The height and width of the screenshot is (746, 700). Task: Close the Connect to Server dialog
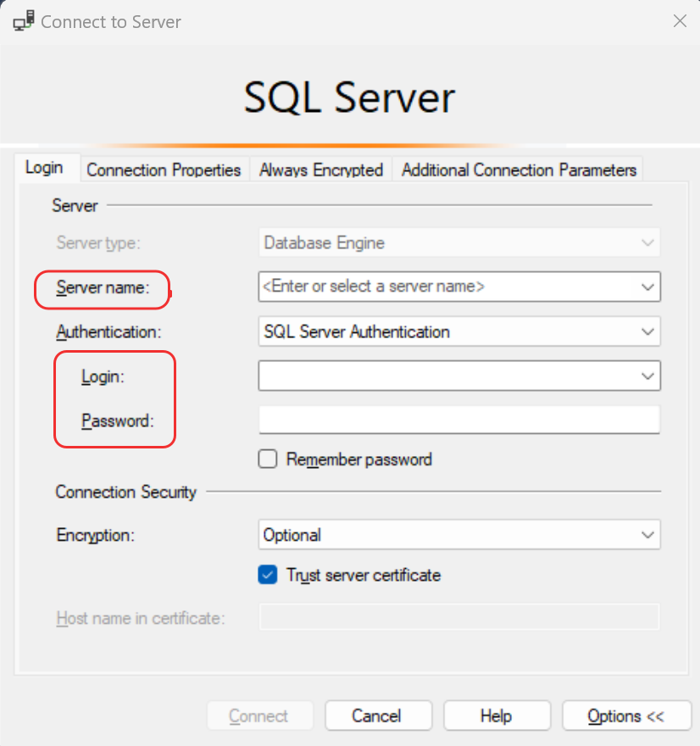click(680, 21)
